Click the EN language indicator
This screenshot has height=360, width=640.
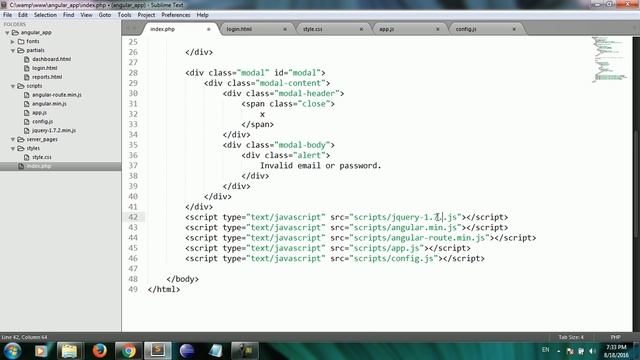pyautogui.click(x=545, y=350)
